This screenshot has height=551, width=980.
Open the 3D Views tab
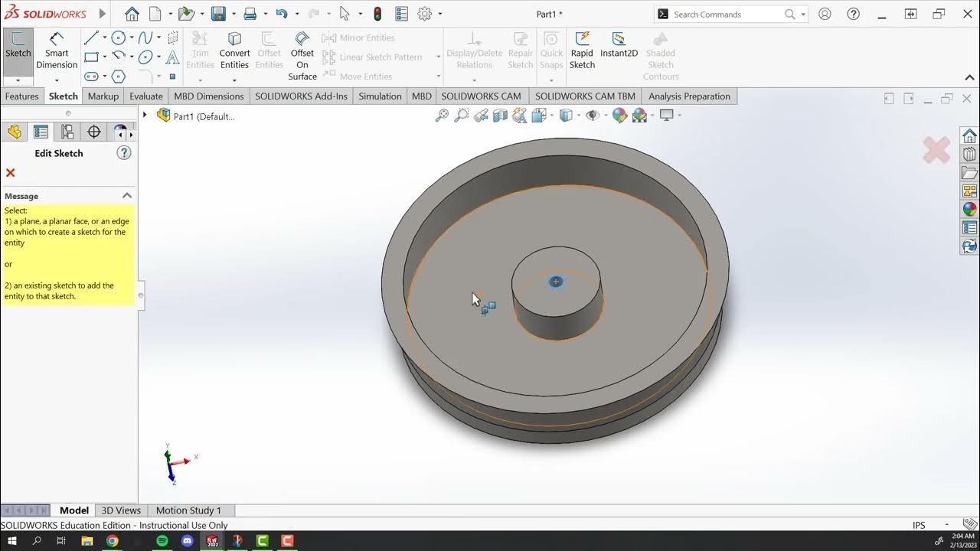(x=121, y=510)
